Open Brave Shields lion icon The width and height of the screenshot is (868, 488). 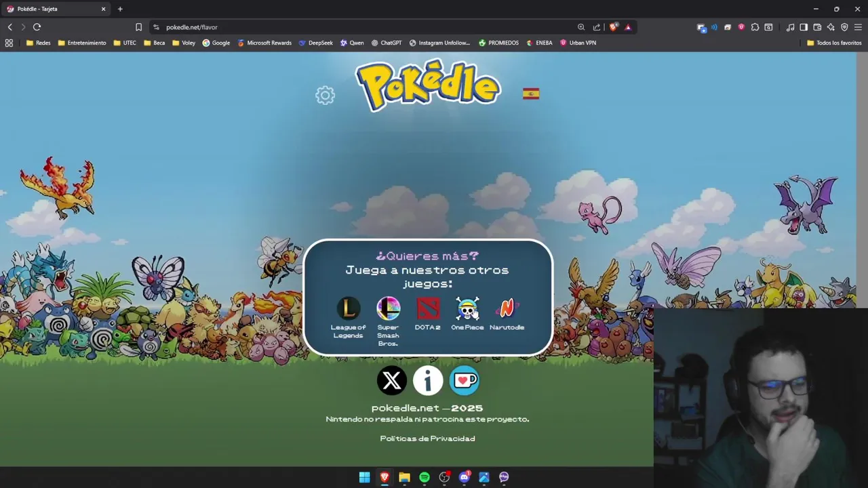point(614,27)
